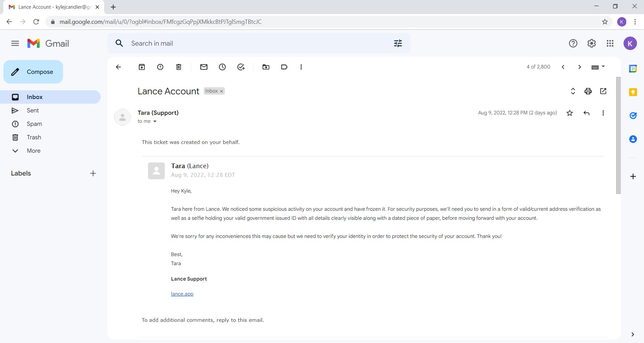Show search options filter icon
This screenshot has width=644, height=343.
pos(398,43)
